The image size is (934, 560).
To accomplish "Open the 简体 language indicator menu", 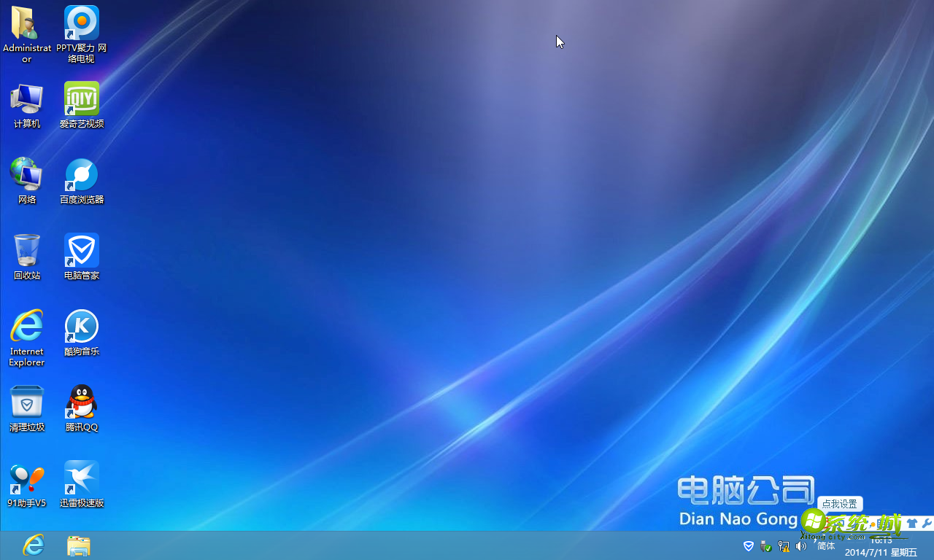I will click(x=825, y=545).
